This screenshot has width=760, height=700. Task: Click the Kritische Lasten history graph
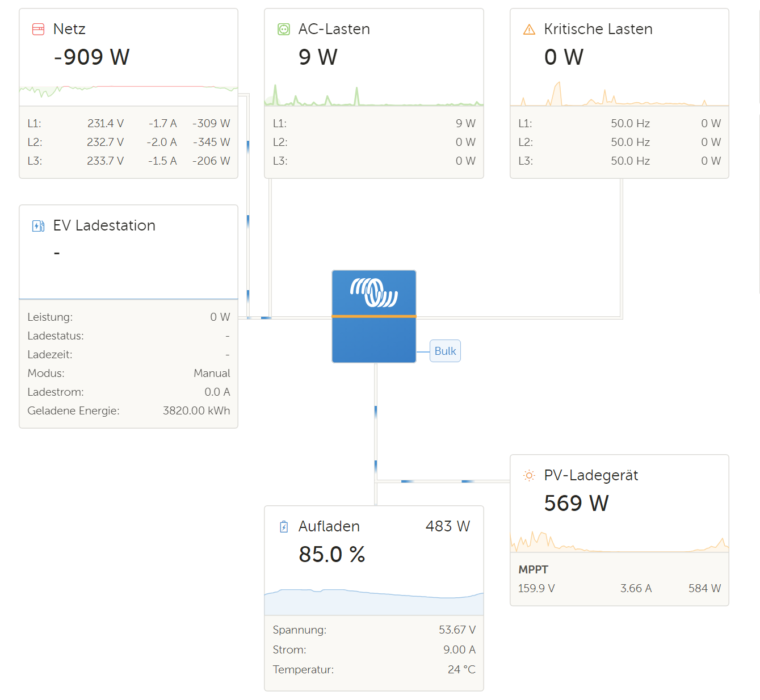619,94
